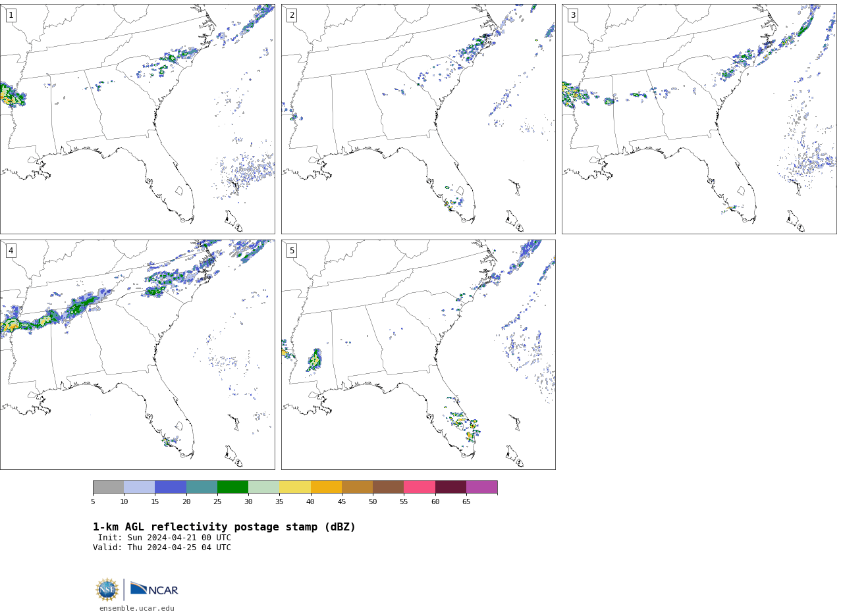Viewport: 843px width, 616px height.
Task: Click the pink 55-60 dBZ swatch
Action: (420, 487)
